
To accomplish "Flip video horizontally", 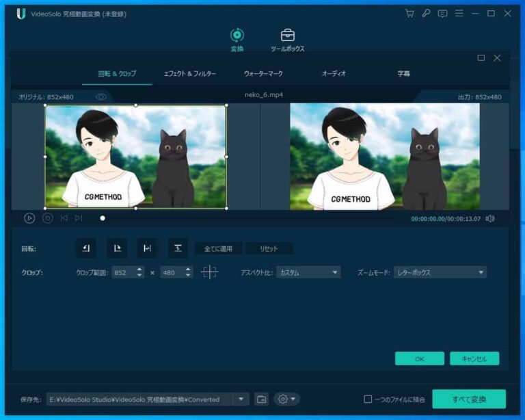I will click(x=147, y=248).
